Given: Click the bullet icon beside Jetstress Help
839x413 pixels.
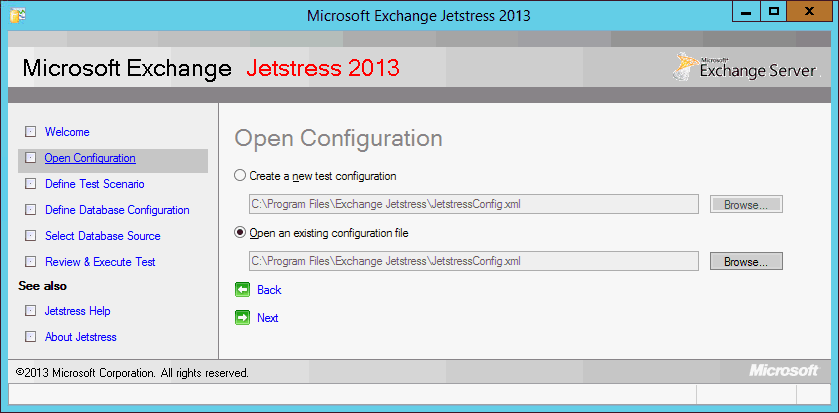Looking at the screenshot, I should [30, 311].
